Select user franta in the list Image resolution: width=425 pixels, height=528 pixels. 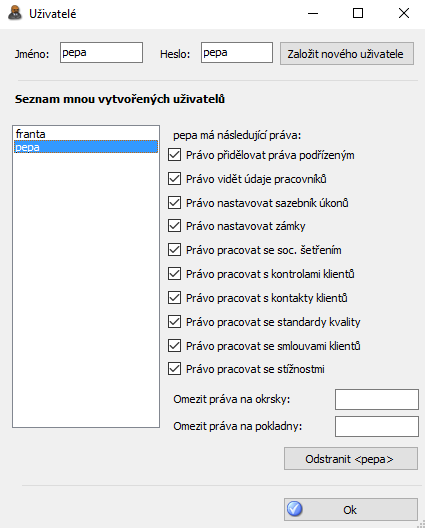pyautogui.click(x=86, y=134)
